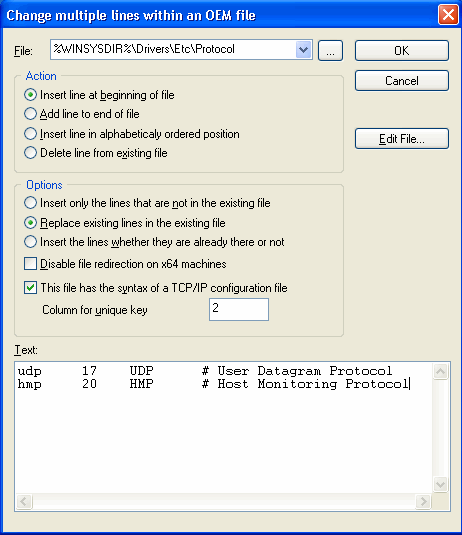Click the horizontal scroll left arrow

[24, 502]
